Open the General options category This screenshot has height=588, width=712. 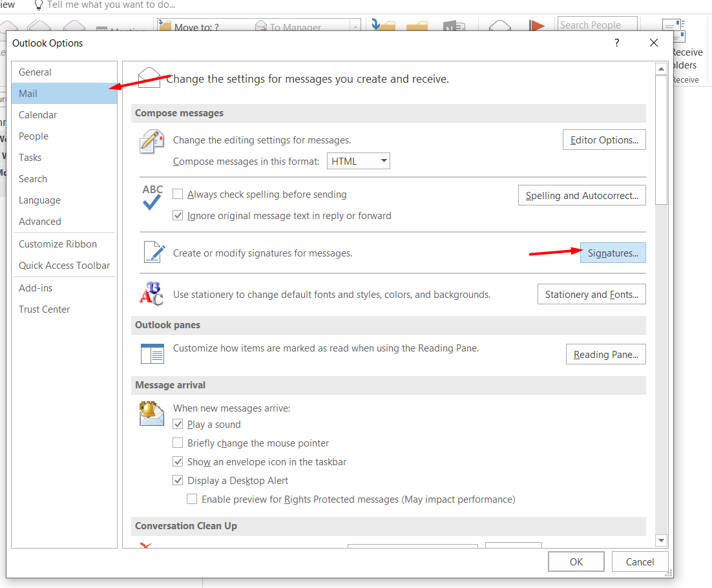tap(64, 72)
